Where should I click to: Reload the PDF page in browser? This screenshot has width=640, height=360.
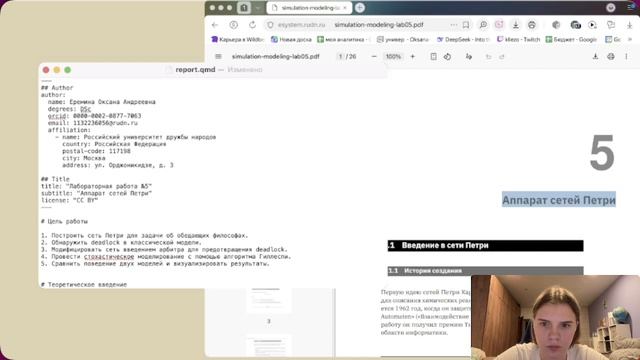(x=253, y=25)
